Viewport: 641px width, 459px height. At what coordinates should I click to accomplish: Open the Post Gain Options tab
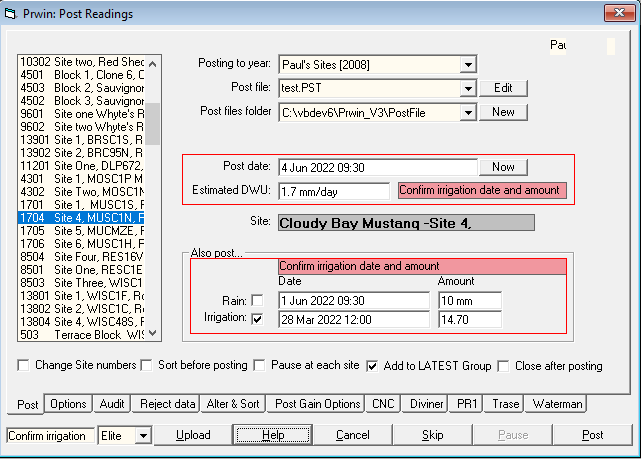pyautogui.click(x=317, y=404)
